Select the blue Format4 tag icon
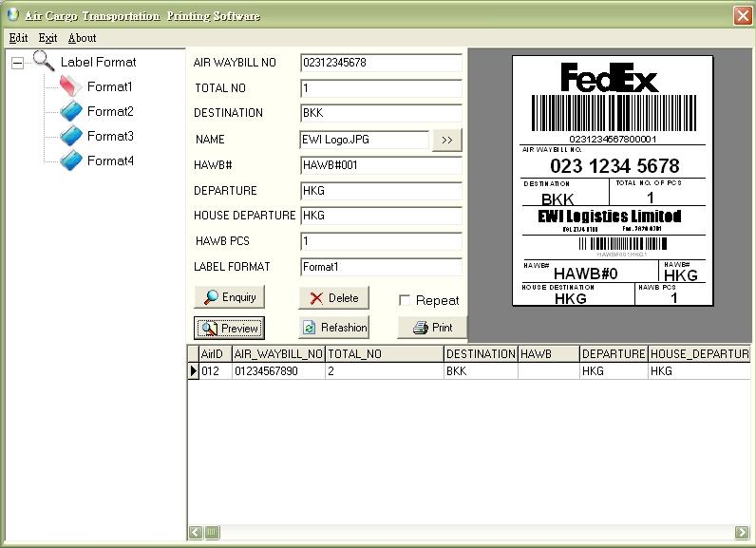The image size is (756, 548). (71, 160)
